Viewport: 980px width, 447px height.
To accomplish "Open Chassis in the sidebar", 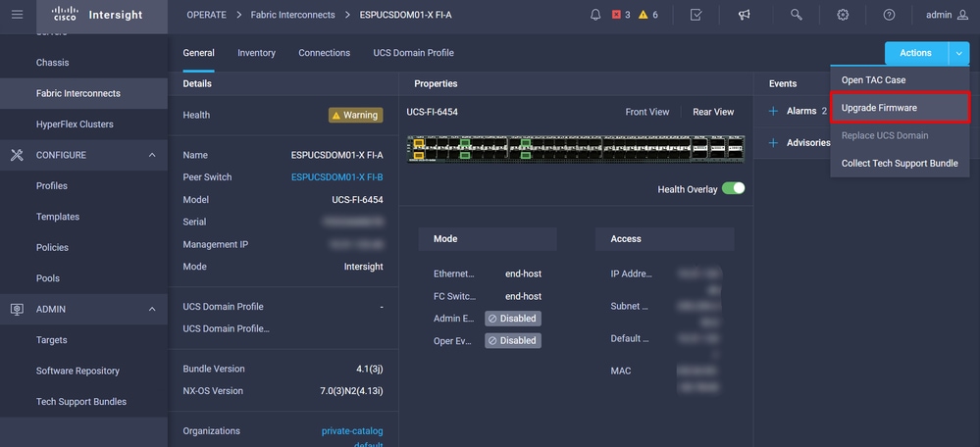I will (83, 63).
